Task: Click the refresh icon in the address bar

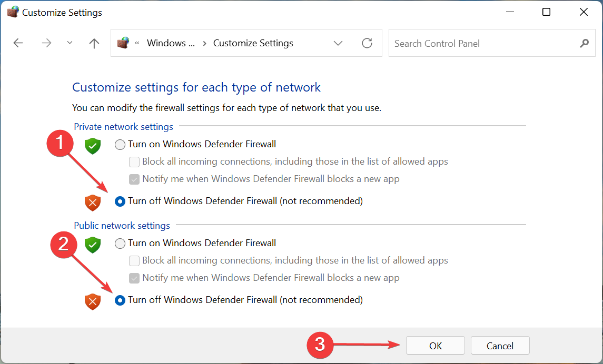Action: [x=367, y=43]
